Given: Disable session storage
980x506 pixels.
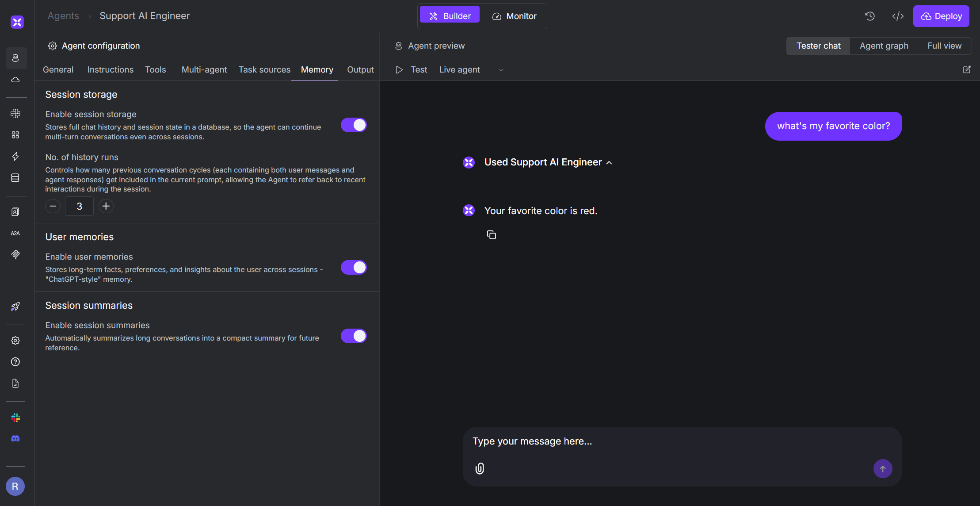Looking at the screenshot, I should 354,125.
